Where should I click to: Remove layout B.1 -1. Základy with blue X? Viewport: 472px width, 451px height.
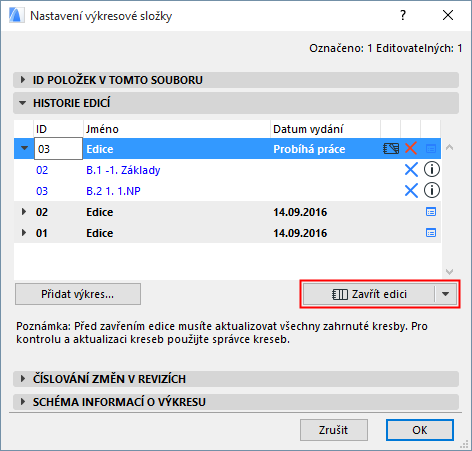[x=411, y=170]
